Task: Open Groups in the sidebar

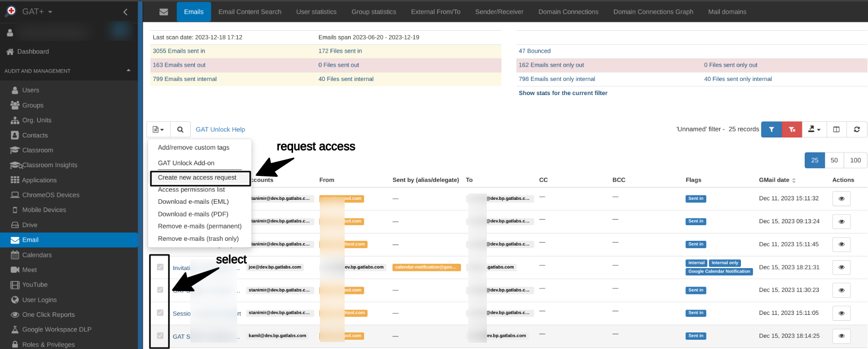Action: (x=33, y=105)
